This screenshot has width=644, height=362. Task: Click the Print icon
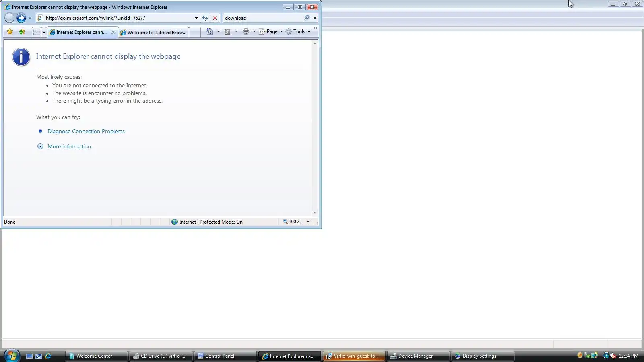246,31
